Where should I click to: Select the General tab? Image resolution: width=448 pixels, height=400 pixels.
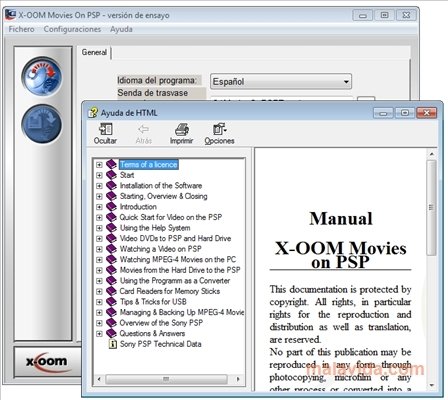(x=94, y=52)
